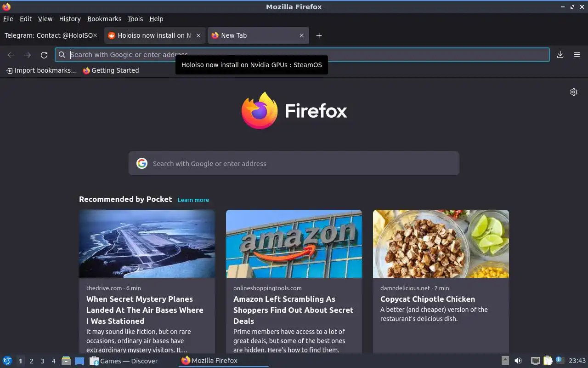
Task: Click the Google logo in the page search box
Action: coord(142,163)
